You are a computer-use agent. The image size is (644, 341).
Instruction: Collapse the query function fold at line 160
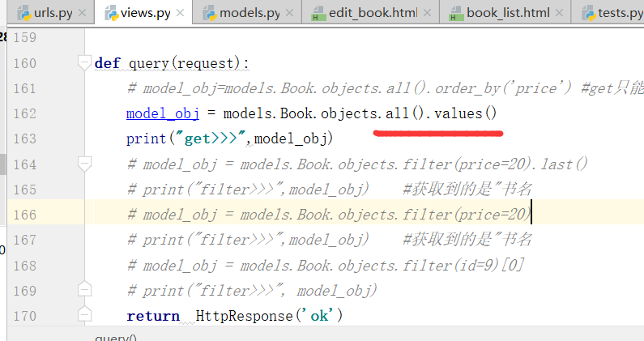tap(84, 63)
